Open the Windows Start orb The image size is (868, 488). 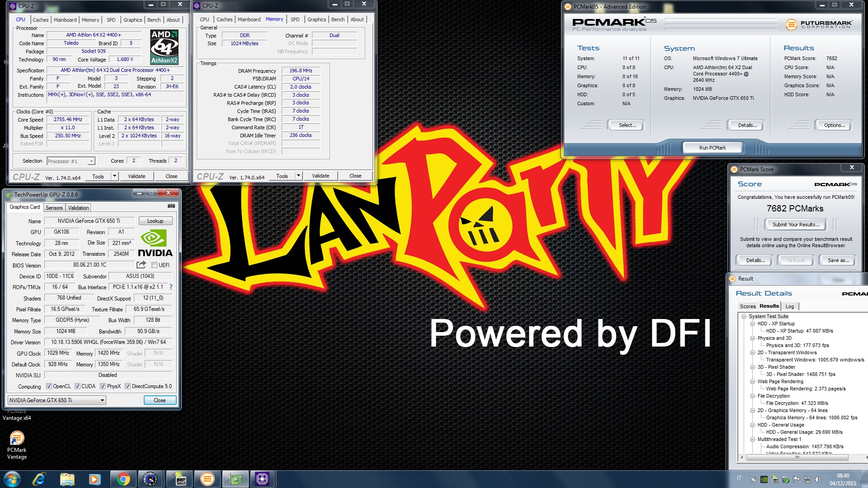point(12,479)
